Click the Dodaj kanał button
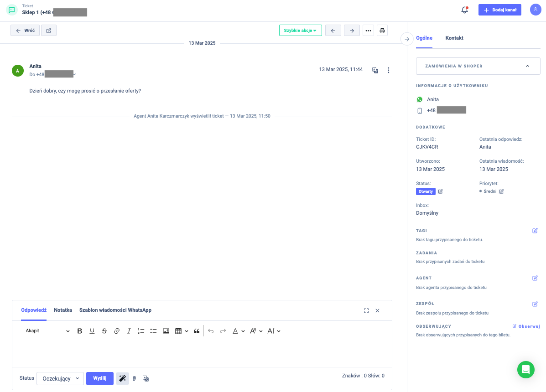This screenshot has height=392, width=546. pyautogui.click(x=499, y=10)
